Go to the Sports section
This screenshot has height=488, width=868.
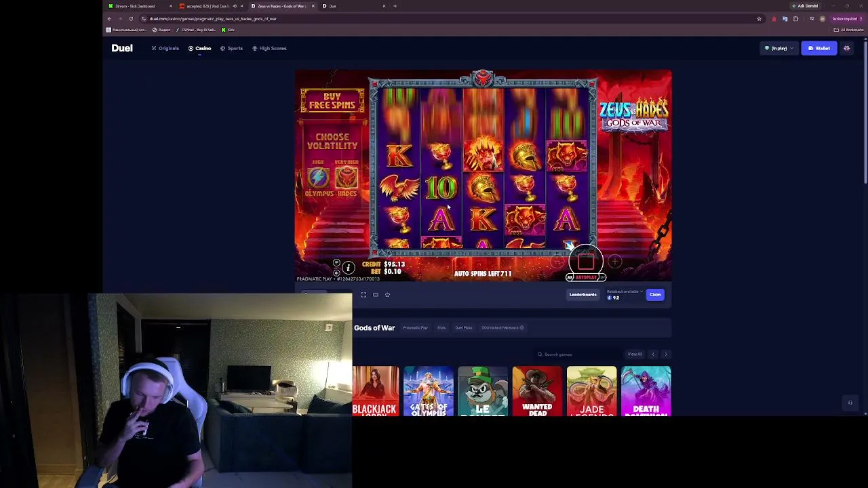pos(231,48)
